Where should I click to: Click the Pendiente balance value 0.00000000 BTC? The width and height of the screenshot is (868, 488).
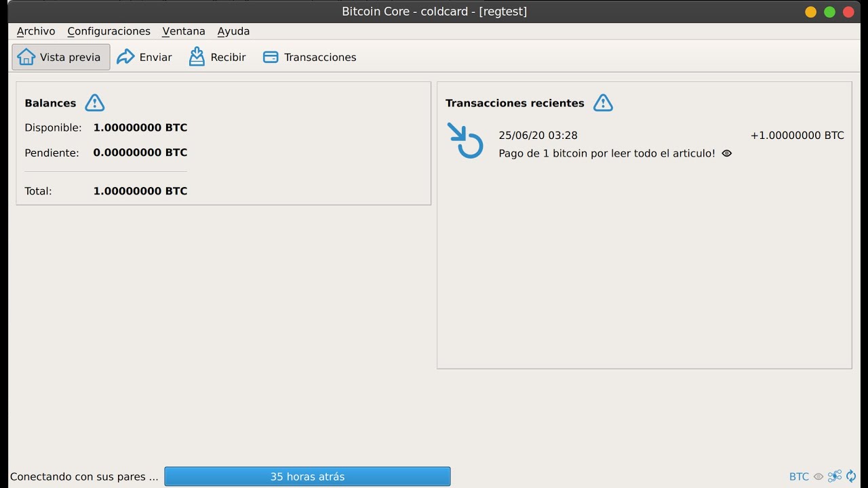click(140, 152)
